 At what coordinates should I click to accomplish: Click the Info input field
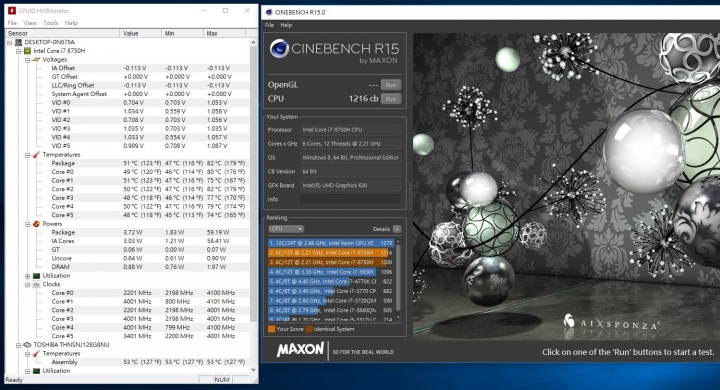pyautogui.click(x=350, y=199)
